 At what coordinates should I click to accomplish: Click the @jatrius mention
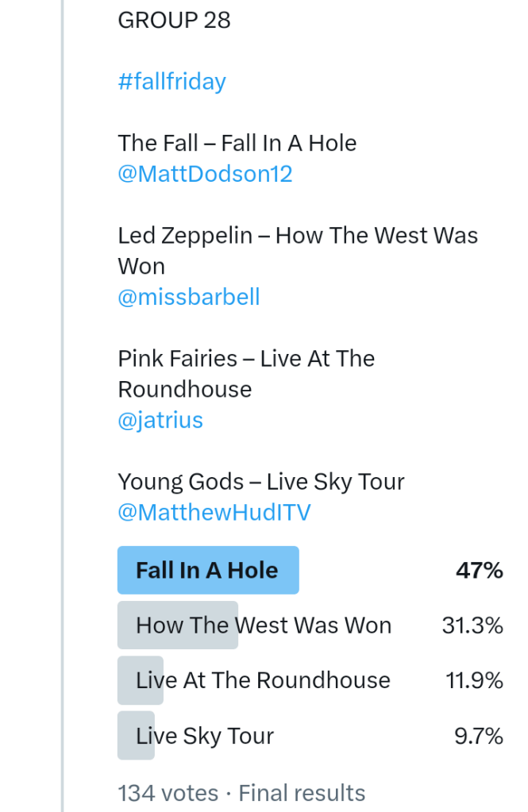pos(160,420)
